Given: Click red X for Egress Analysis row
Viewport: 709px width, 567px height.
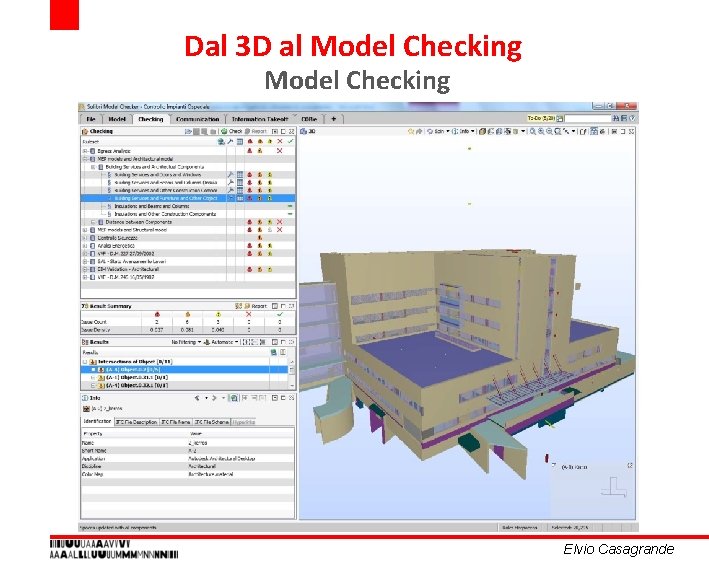Looking at the screenshot, I should coord(280,151).
